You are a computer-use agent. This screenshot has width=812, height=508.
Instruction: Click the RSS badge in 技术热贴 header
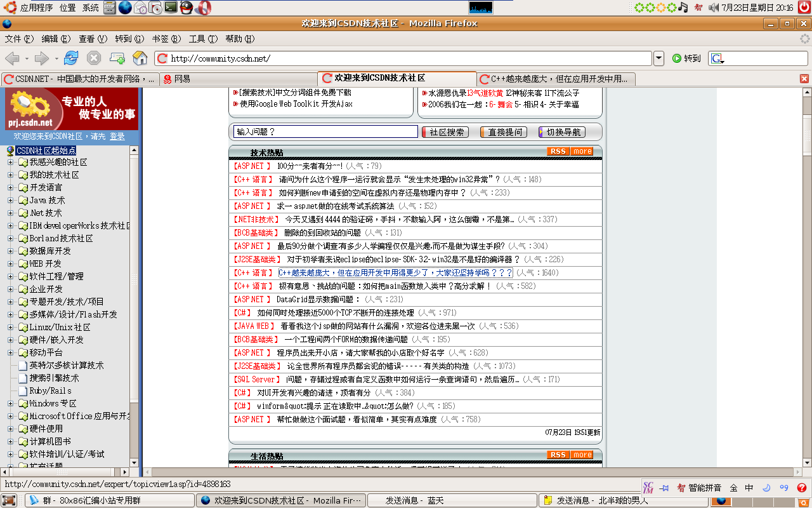(558, 151)
